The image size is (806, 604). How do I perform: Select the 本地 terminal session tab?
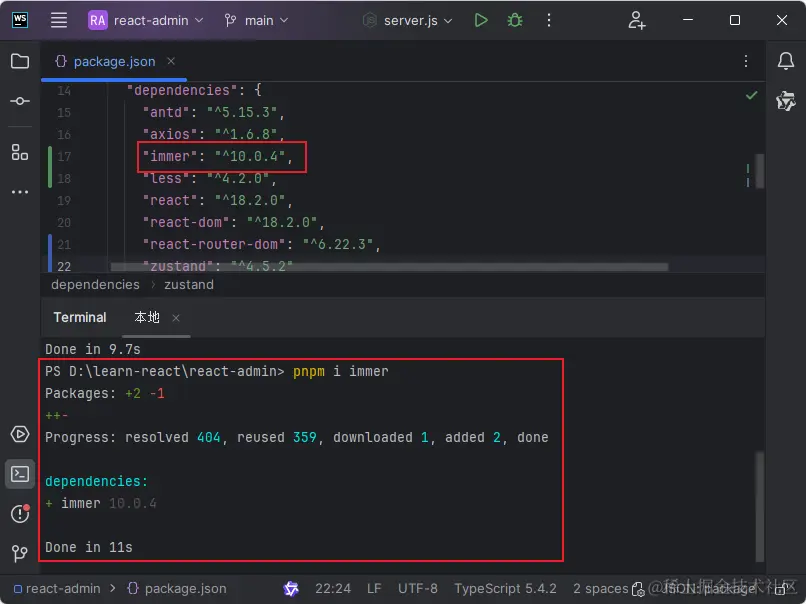pyautogui.click(x=147, y=318)
